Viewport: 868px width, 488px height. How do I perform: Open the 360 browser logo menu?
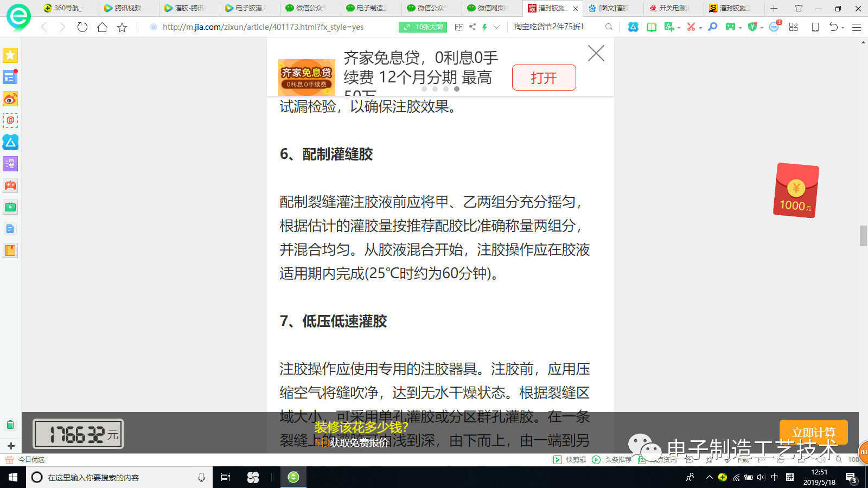(x=18, y=17)
